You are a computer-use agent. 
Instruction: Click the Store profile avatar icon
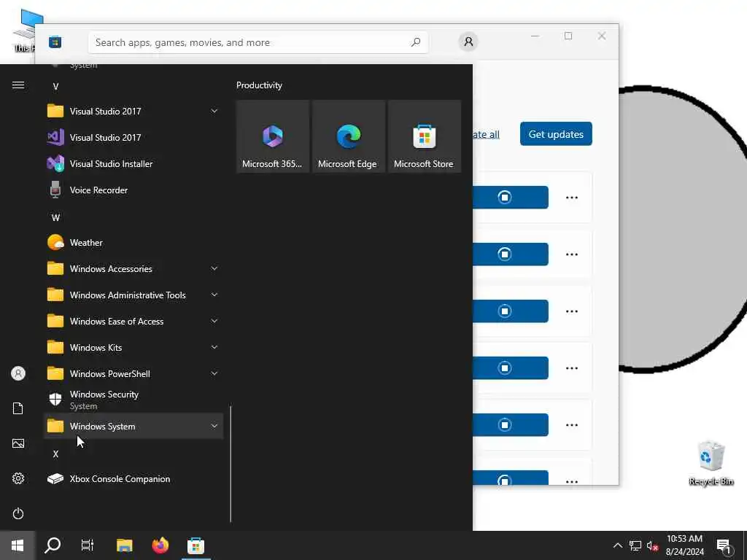469,42
